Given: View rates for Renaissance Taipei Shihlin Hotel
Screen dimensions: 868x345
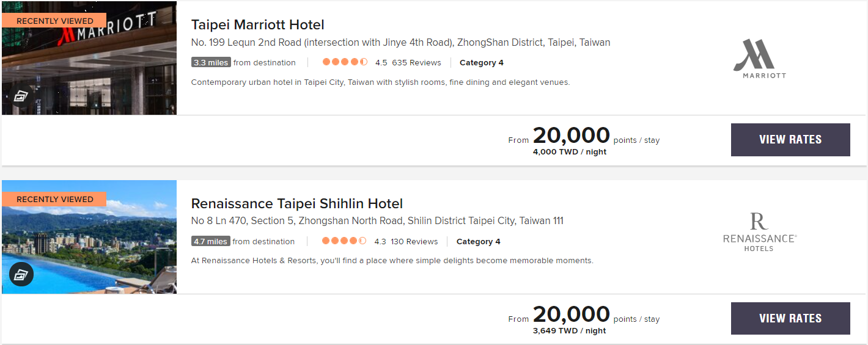Looking at the screenshot, I should 790,318.
